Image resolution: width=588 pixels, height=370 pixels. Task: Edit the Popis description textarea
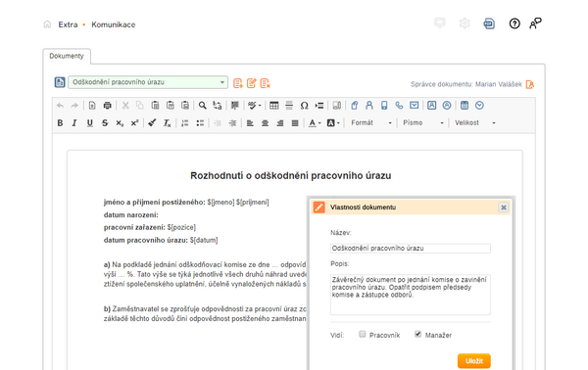411,295
